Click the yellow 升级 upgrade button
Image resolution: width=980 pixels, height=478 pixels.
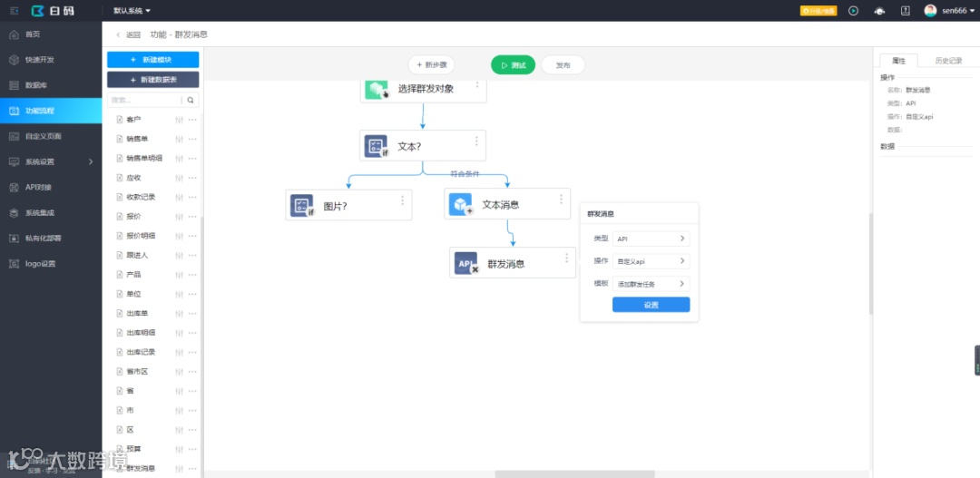[x=818, y=11]
